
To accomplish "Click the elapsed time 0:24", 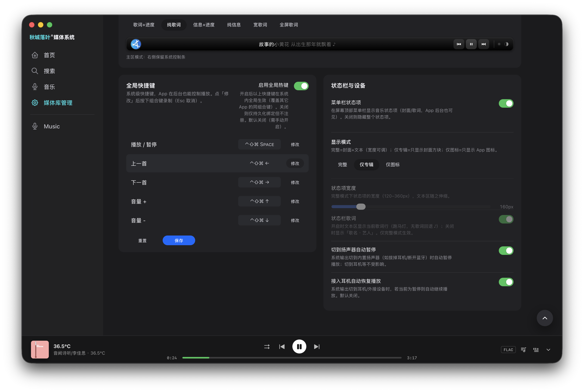I will (172, 358).
